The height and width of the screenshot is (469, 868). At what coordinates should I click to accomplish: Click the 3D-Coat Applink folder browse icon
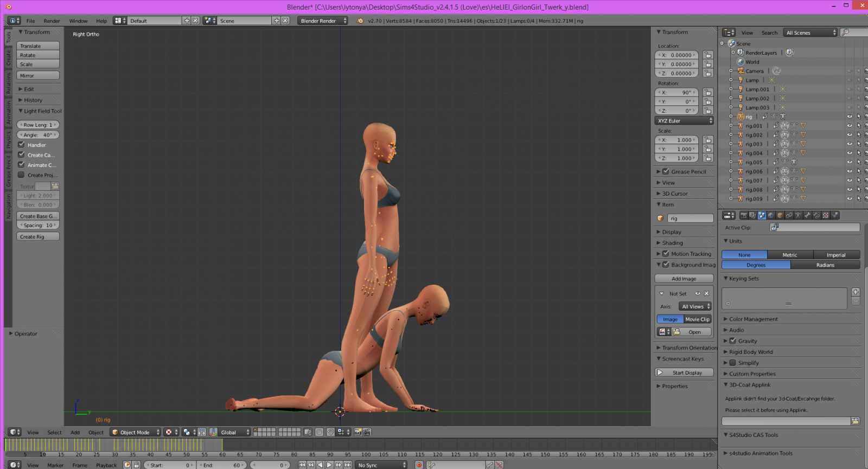pos(856,421)
